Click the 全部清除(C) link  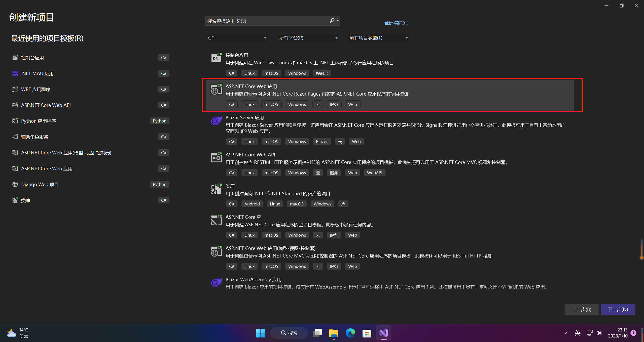click(396, 23)
